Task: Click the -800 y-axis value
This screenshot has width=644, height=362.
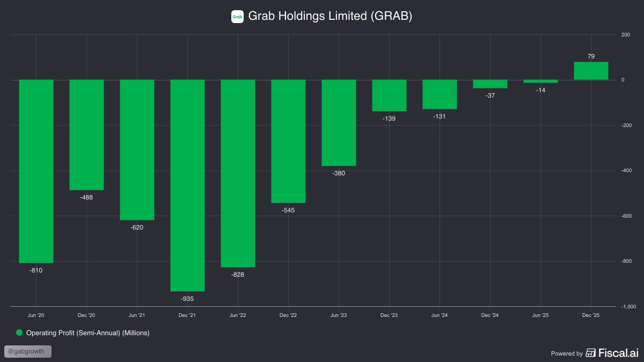Action: pyautogui.click(x=627, y=261)
